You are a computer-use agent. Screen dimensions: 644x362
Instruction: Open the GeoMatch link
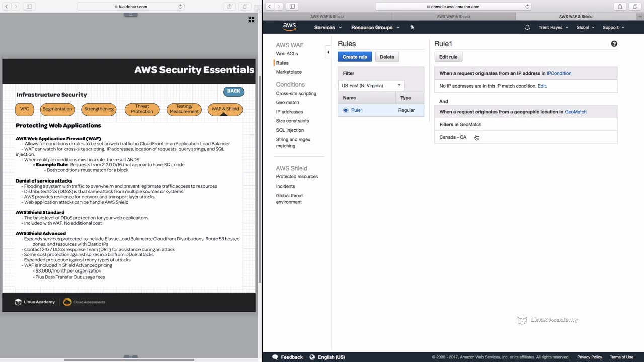tap(576, 112)
